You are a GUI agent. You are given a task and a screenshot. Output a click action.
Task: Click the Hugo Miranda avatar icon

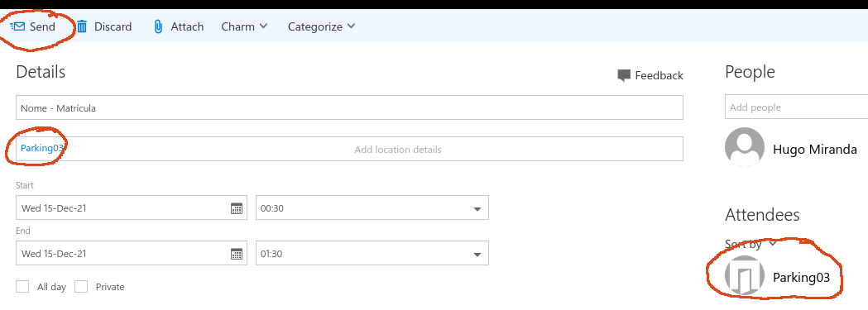tap(745, 147)
